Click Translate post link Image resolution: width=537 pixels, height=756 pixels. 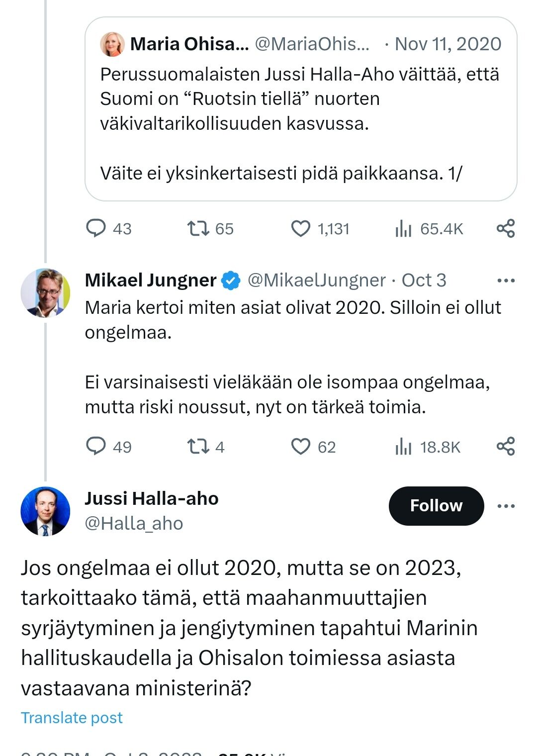coord(72,718)
